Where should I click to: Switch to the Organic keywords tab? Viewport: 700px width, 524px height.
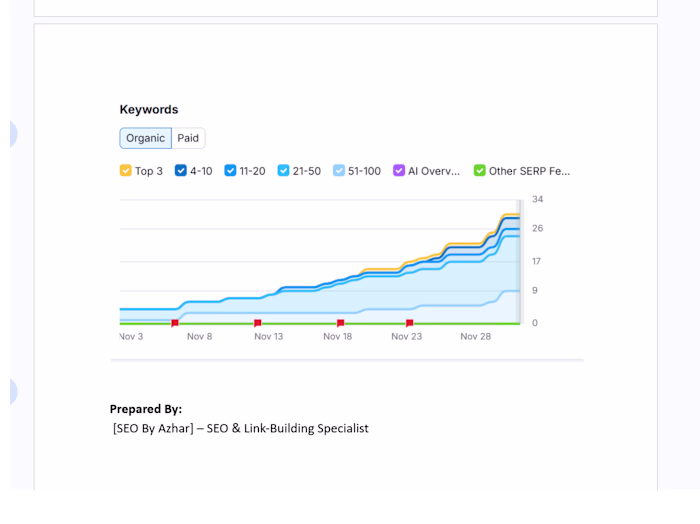coord(145,139)
